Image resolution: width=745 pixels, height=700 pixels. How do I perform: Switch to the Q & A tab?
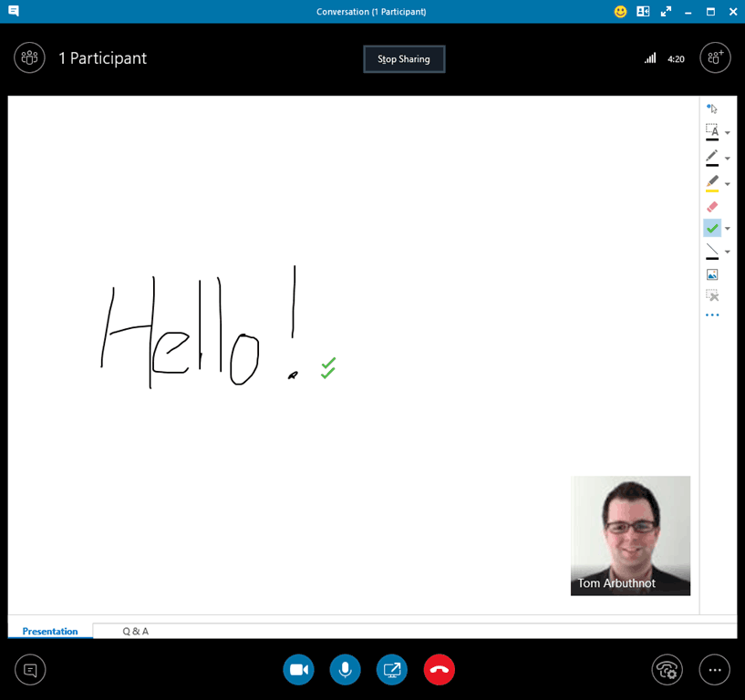coord(135,631)
